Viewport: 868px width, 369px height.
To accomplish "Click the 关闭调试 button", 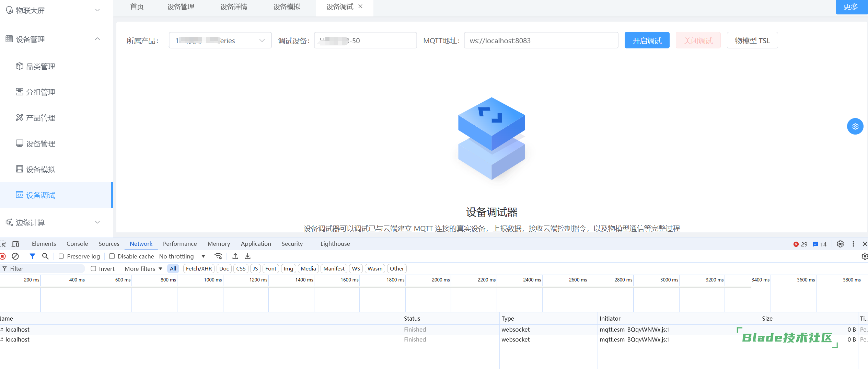I will click(698, 41).
